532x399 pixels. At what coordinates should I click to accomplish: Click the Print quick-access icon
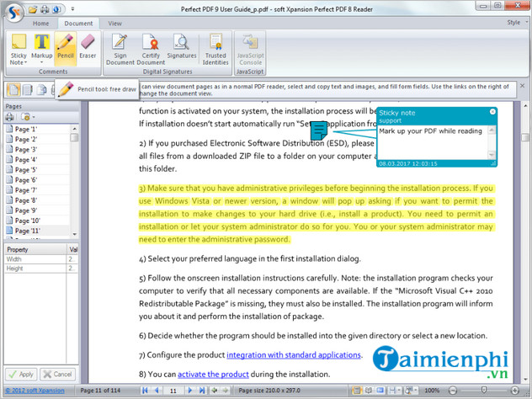pyautogui.click(x=45, y=9)
